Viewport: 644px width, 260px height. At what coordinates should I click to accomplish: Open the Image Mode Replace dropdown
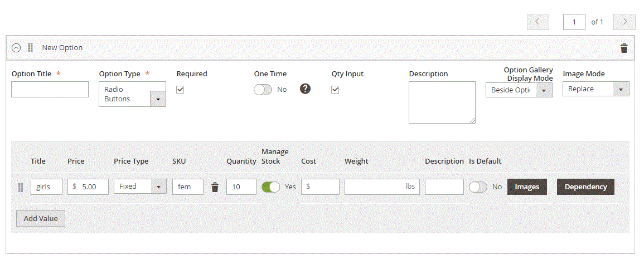pos(595,89)
